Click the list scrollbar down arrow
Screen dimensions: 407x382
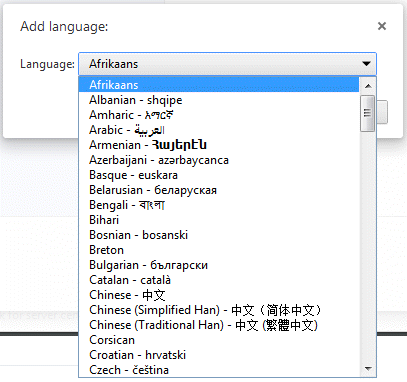368,369
